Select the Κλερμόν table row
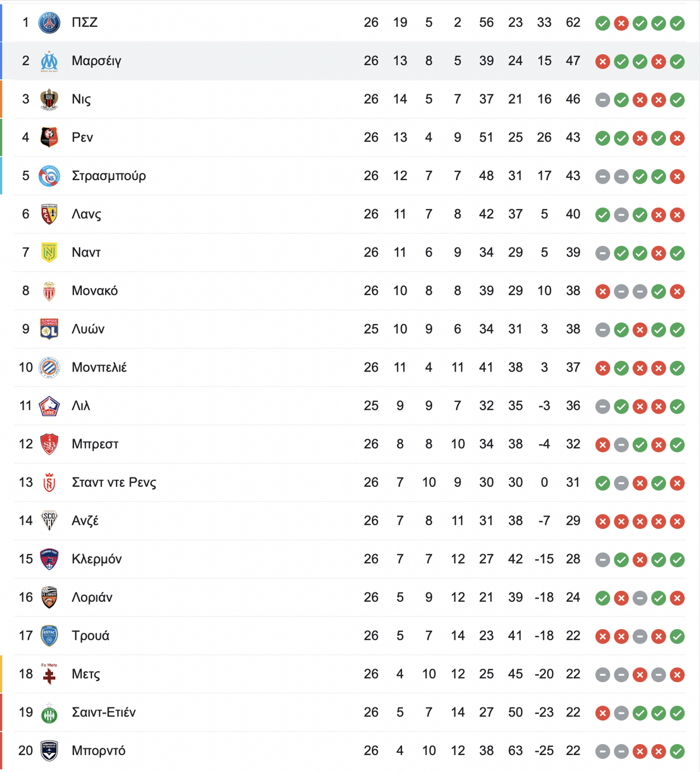The width and height of the screenshot is (700, 772). point(350,559)
